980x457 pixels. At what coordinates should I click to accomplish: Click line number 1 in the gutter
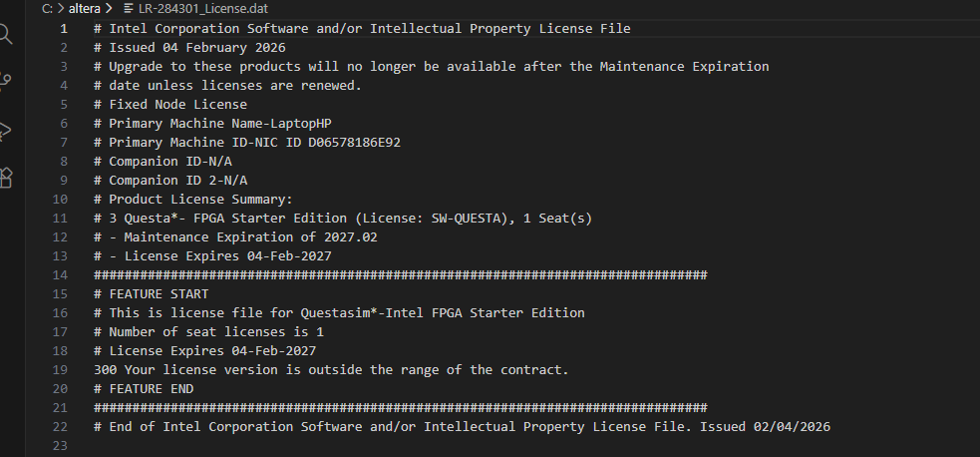(x=64, y=28)
